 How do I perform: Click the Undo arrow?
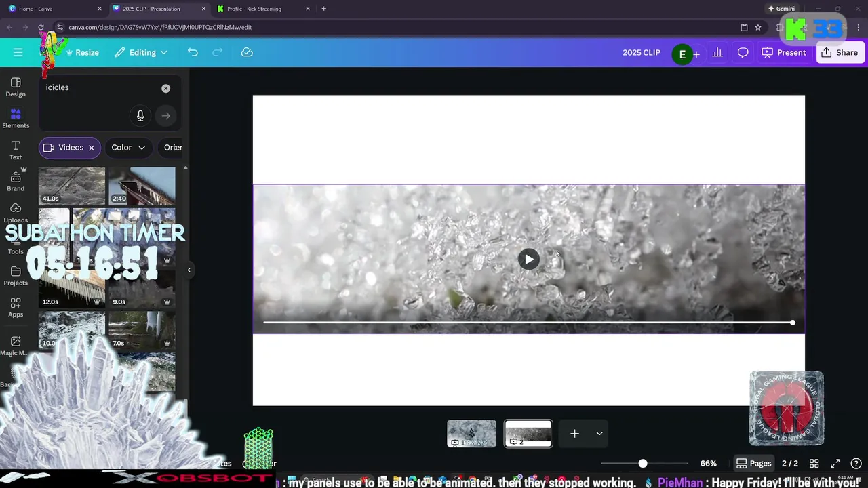(x=193, y=52)
